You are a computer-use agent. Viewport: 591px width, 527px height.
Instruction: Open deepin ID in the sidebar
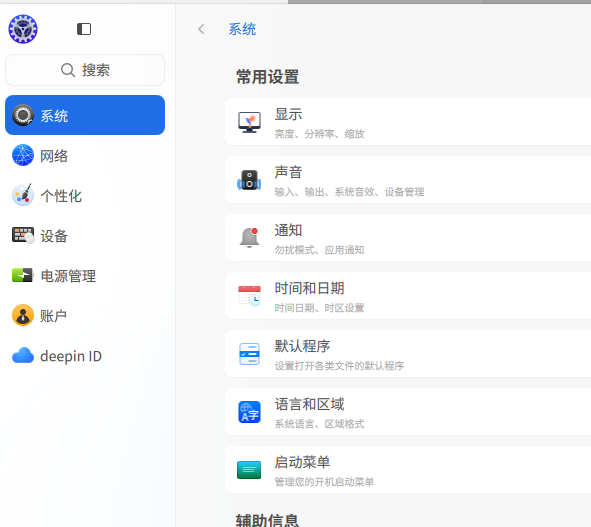(x=85, y=355)
